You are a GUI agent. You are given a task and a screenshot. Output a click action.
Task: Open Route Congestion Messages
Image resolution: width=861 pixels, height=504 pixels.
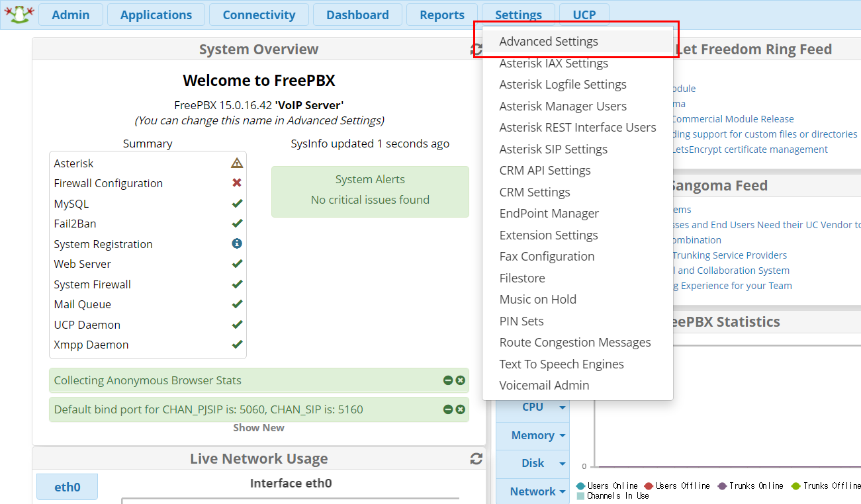pyautogui.click(x=578, y=342)
